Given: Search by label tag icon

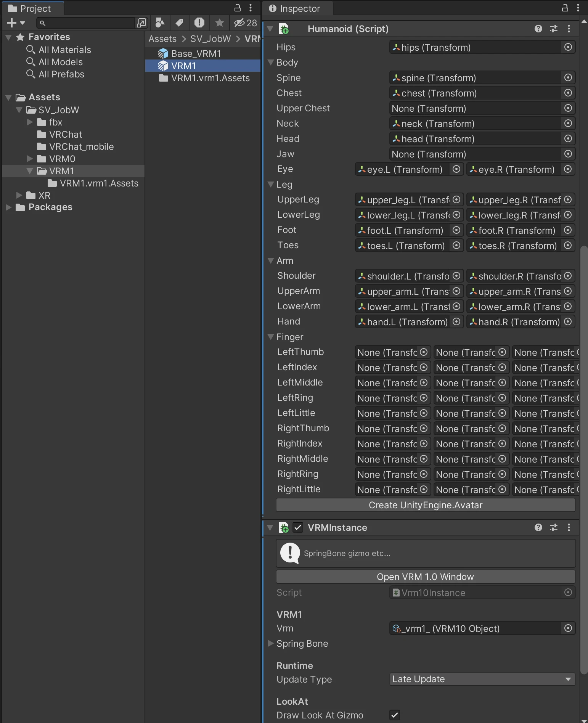Looking at the screenshot, I should (x=179, y=23).
